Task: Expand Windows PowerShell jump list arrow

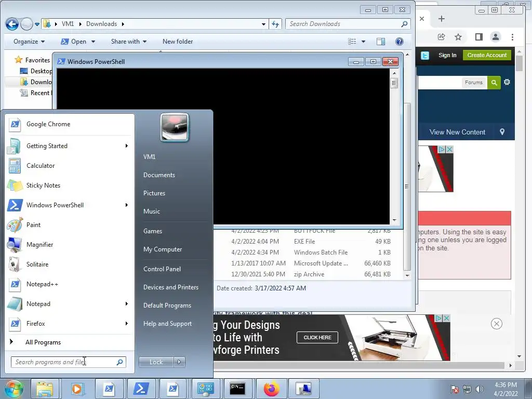Action: [127, 205]
